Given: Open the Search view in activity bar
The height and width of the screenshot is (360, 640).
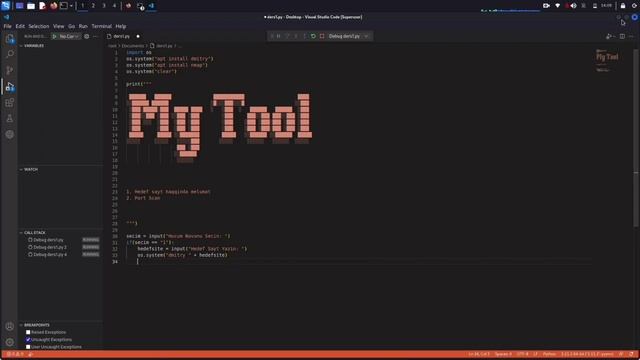Looking at the screenshot, I should click(10, 54).
